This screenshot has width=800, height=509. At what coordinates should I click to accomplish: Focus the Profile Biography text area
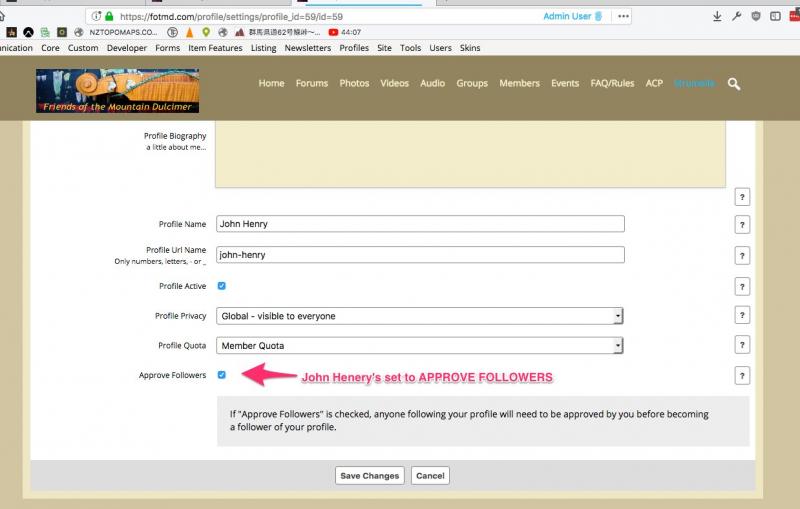(x=470, y=155)
